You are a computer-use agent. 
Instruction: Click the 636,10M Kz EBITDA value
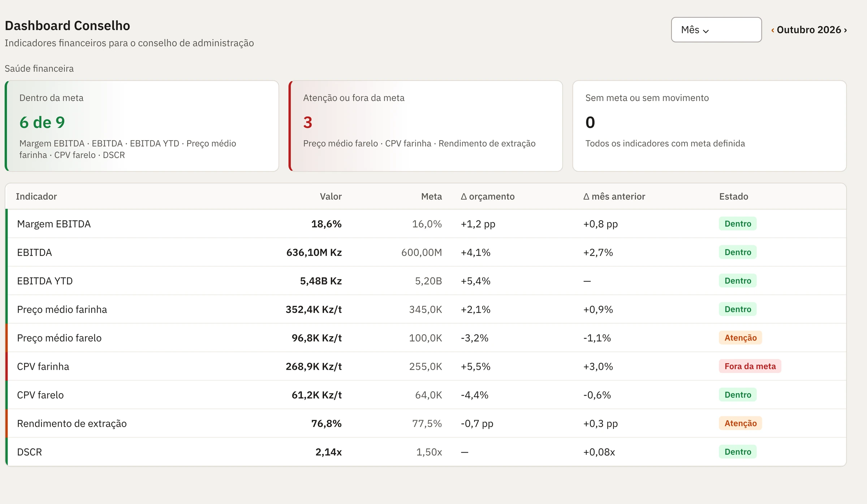314,252
